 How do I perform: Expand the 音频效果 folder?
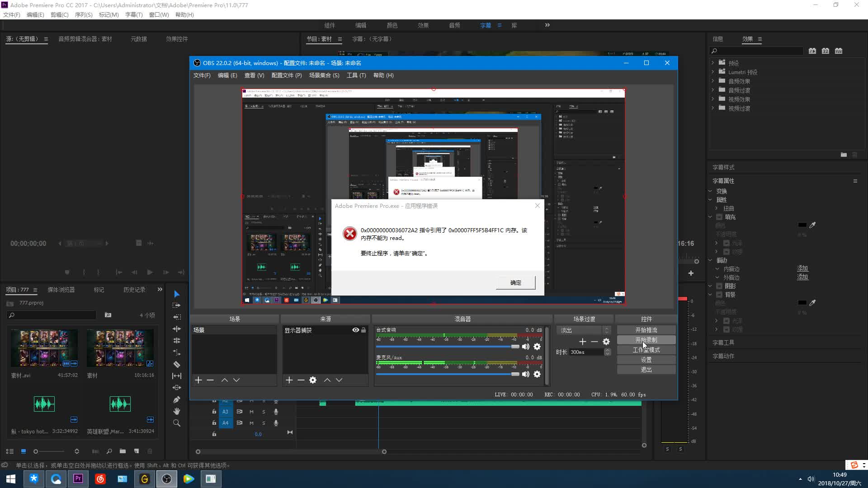tap(713, 81)
